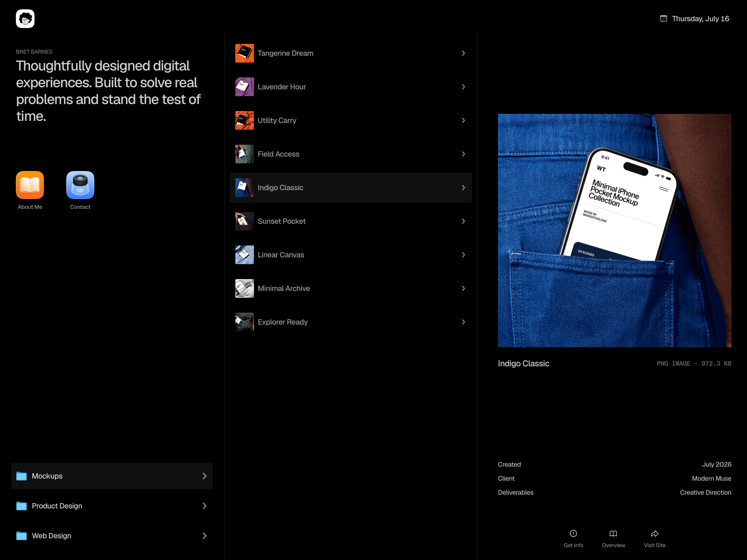Select the Linear Canvas thumbnail

(244, 255)
